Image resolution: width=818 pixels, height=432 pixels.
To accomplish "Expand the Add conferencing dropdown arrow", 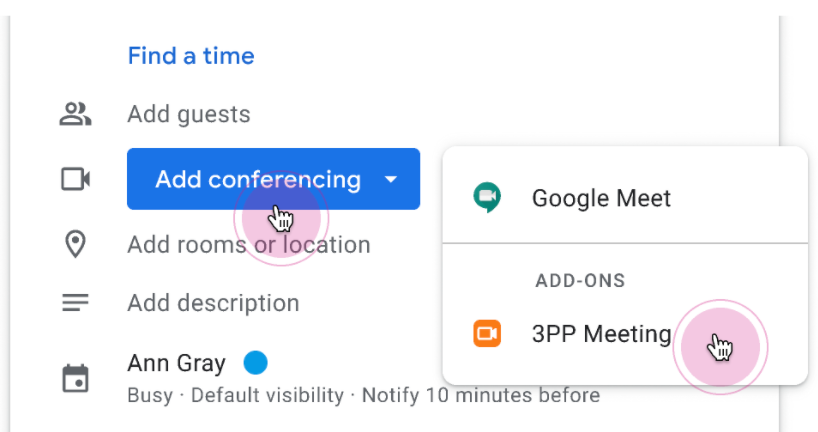I will point(391,179).
